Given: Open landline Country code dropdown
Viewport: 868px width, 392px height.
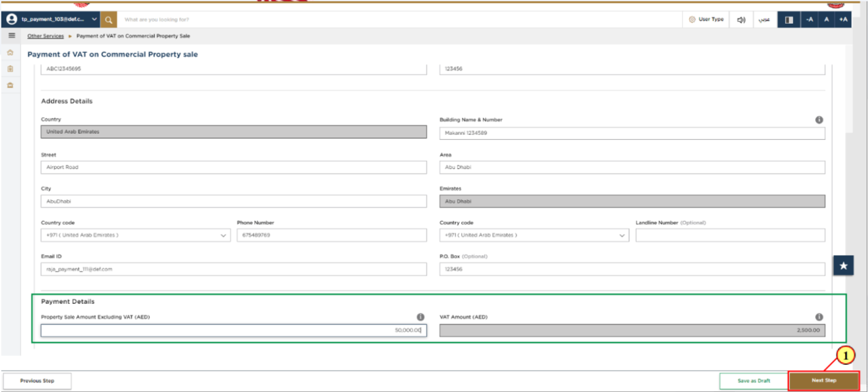Looking at the screenshot, I should coord(534,235).
